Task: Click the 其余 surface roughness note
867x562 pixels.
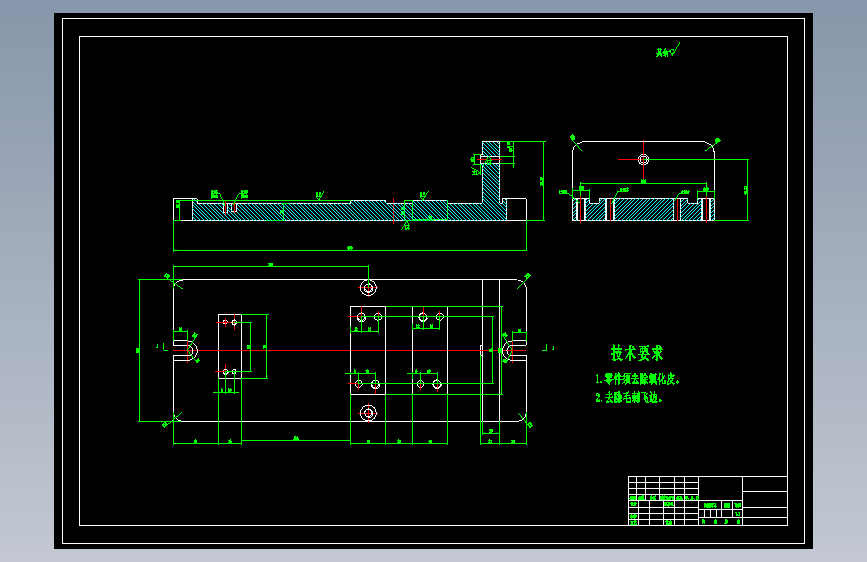Action: pos(668,51)
